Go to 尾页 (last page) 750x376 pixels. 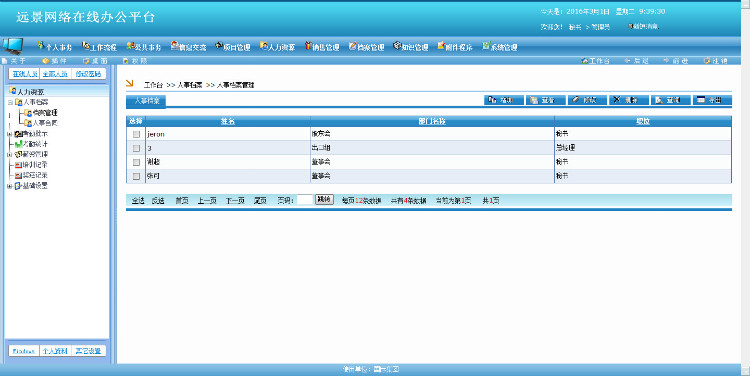[260, 201]
